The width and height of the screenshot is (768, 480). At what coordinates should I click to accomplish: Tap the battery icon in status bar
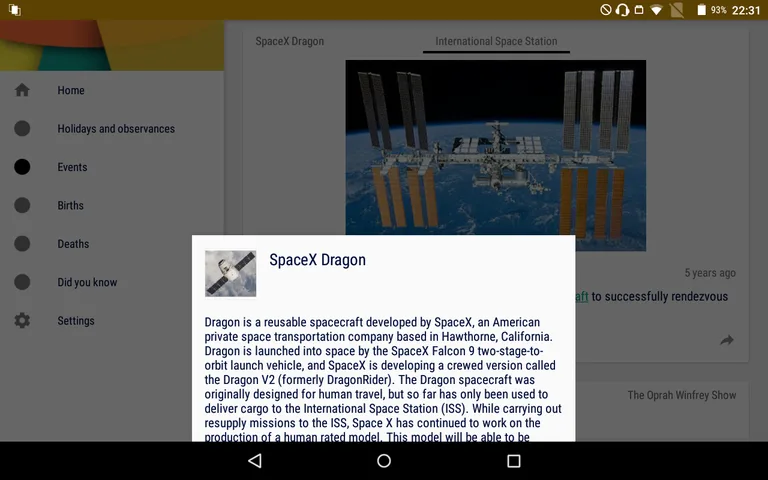[700, 10]
